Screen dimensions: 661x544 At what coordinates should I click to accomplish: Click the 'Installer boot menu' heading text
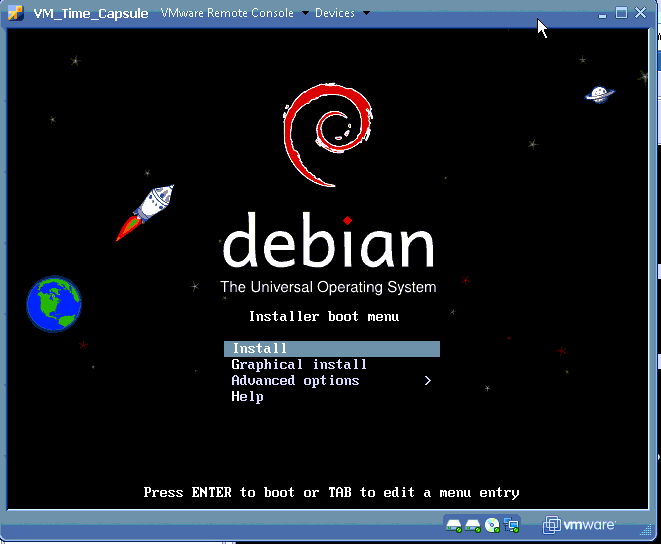click(x=324, y=316)
